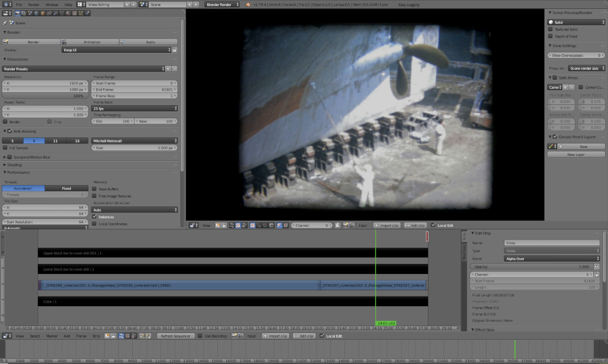This screenshot has height=364, width=608.
Task: Open the Display Keep UI dropdown
Action: click(x=117, y=50)
